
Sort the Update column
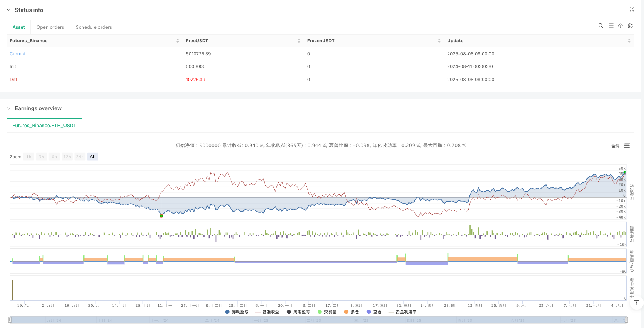629,41
